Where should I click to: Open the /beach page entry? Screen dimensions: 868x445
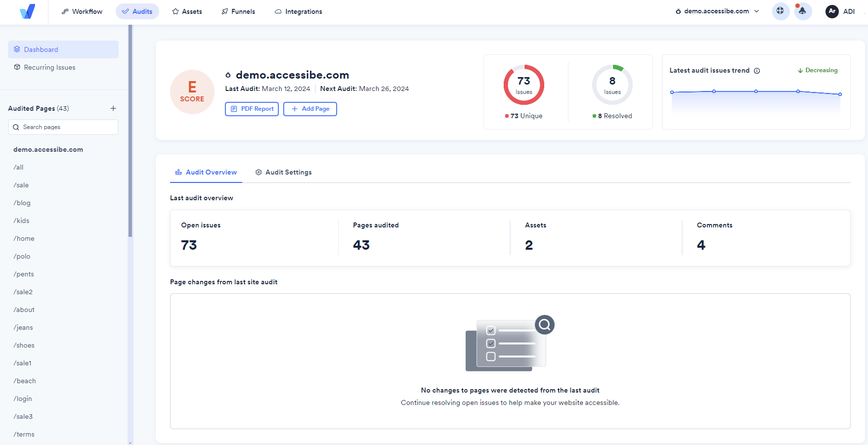tap(25, 381)
